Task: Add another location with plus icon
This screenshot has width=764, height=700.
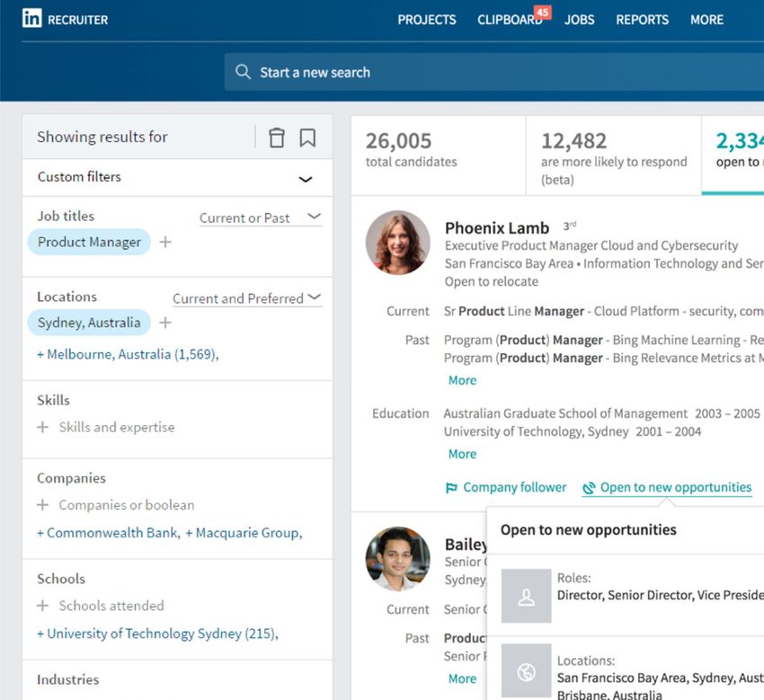Action: (x=165, y=323)
